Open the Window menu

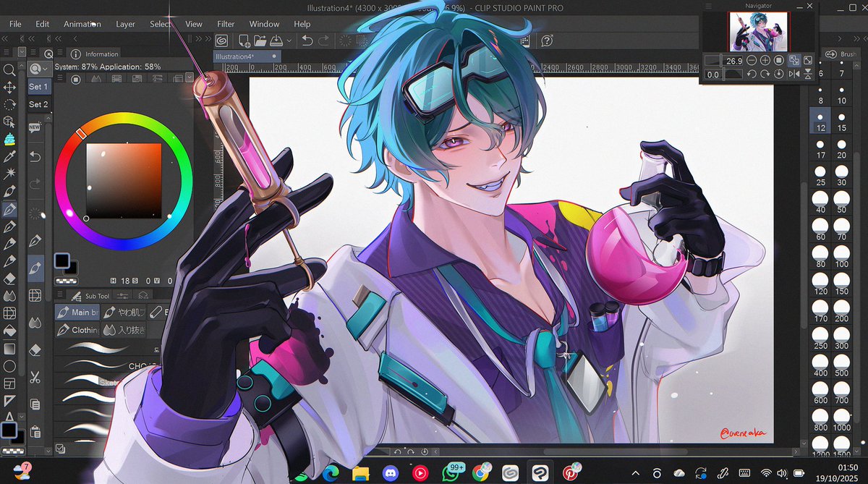(264, 24)
